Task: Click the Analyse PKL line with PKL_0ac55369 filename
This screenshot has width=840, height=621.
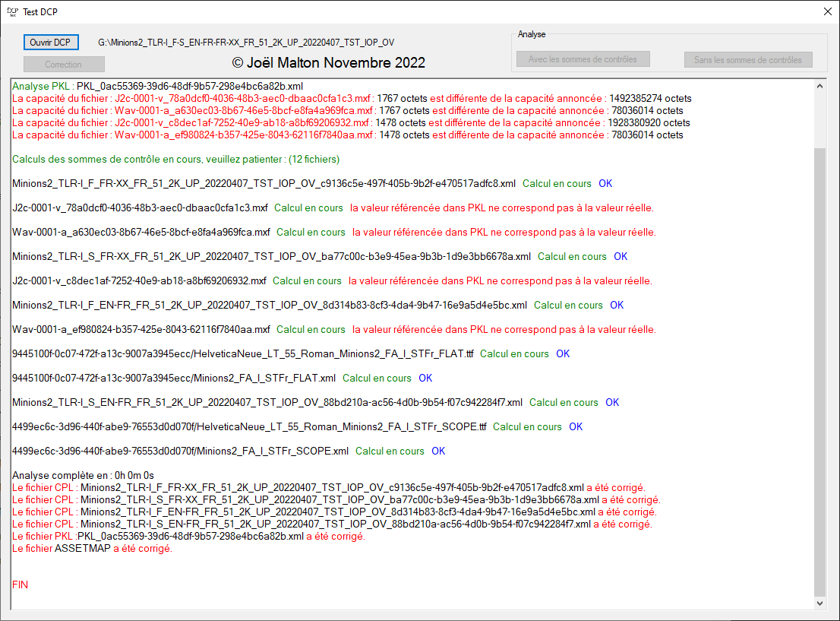Action: [157, 87]
